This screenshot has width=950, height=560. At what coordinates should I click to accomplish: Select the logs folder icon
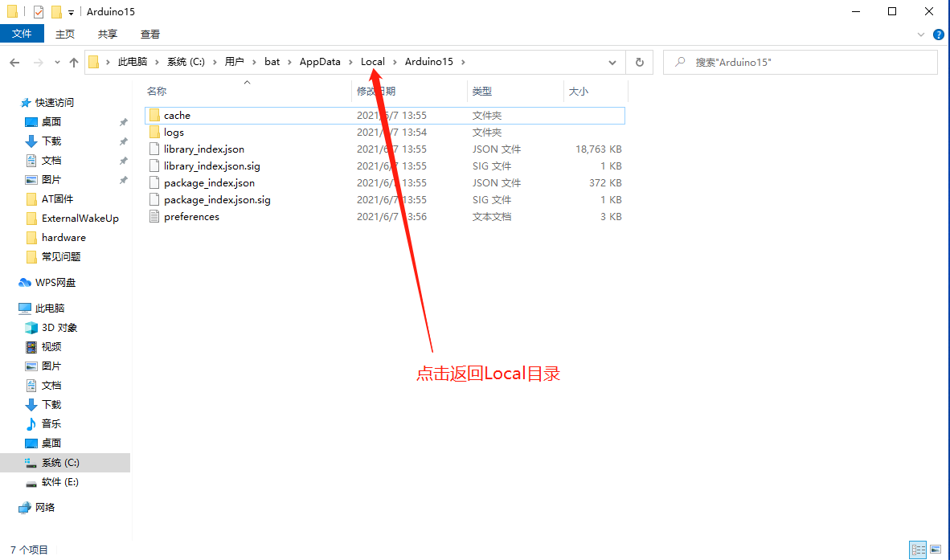154,132
